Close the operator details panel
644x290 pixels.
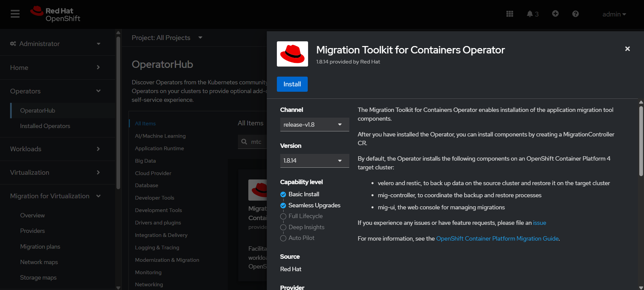(627, 49)
